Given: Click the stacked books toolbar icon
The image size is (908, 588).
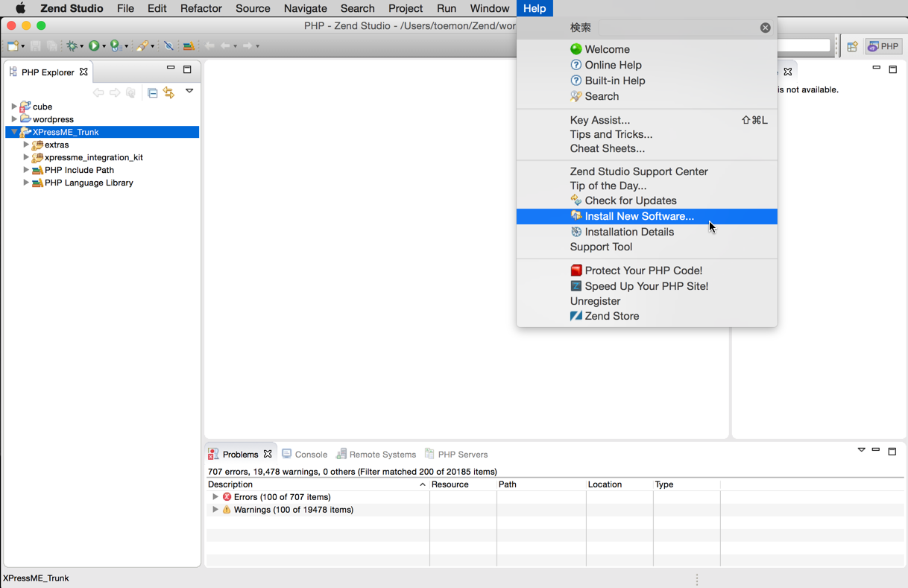Looking at the screenshot, I should tap(189, 46).
